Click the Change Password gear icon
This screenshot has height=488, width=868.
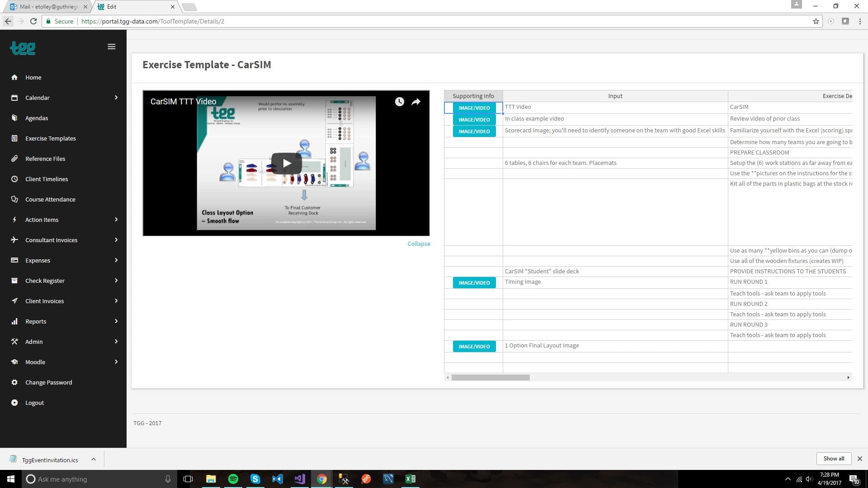point(14,382)
